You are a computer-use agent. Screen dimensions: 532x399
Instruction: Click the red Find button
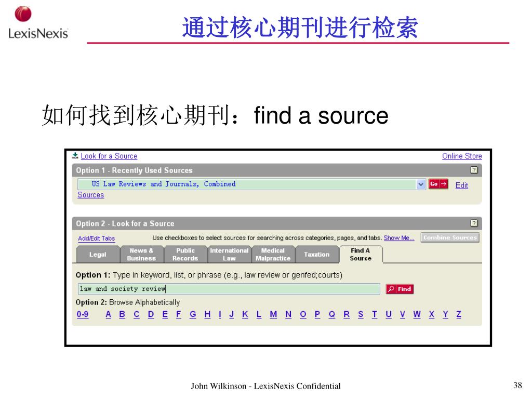point(400,289)
